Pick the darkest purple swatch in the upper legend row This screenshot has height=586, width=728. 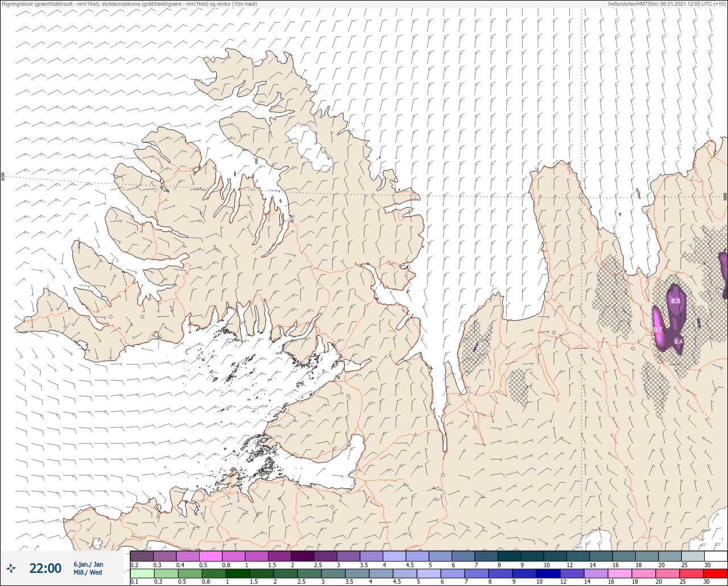[302, 556]
